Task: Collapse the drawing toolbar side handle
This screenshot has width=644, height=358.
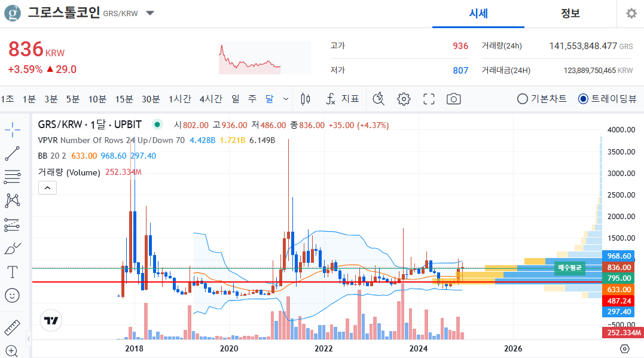Action: coord(29,339)
